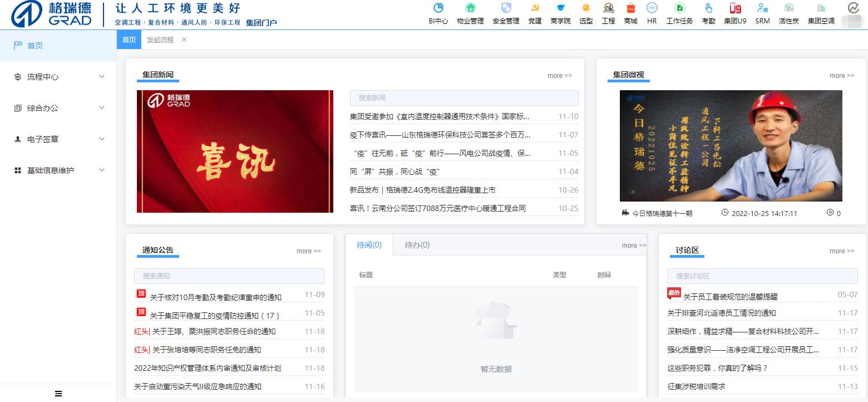Expand the 流程中心 sidebar menu
868x402 pixels.
click(58, 77)
